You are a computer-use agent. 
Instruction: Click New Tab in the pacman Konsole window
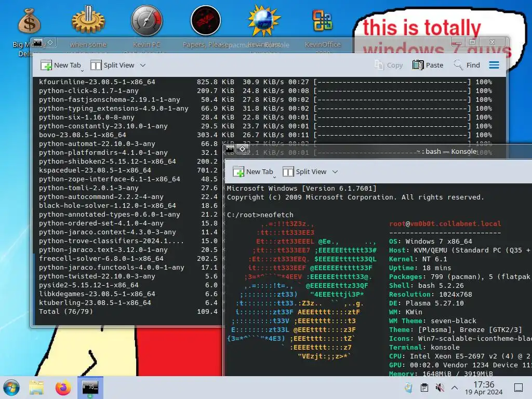pos(61,65)
